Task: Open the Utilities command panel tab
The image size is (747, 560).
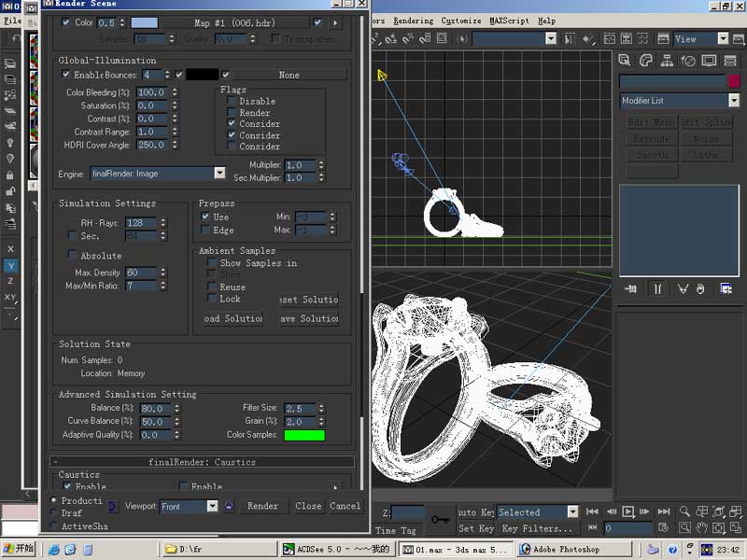Action: (x=729, y=61)
